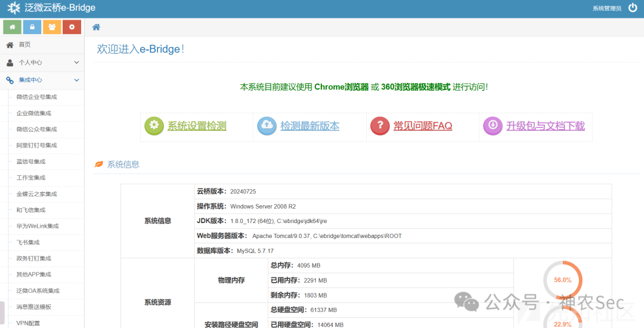Click the orange leaf icon beside 系统信息
This screenshot has height=328, width=644.
pos(99,165)
